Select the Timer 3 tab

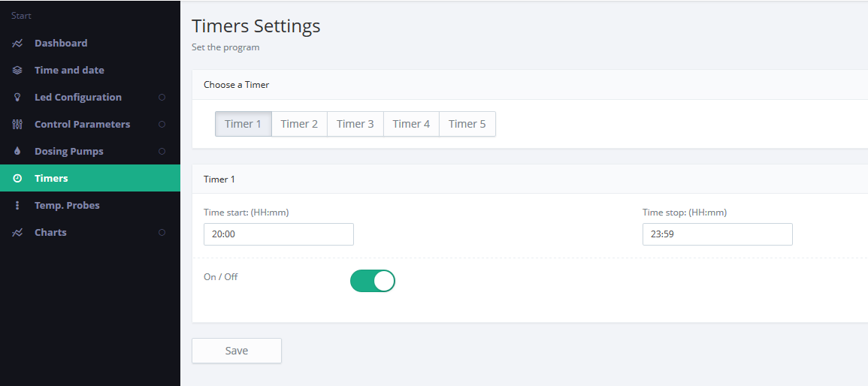[x=355, y=124]
